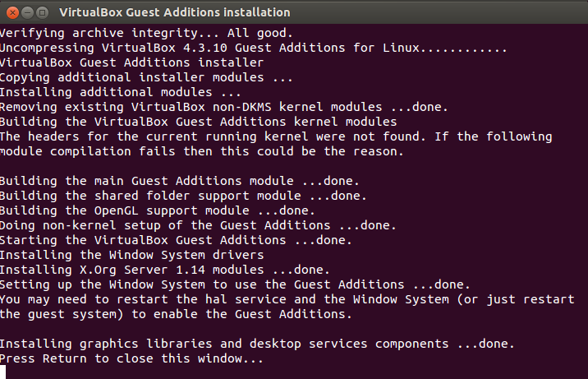Click the window title 'VirtualBox Guest Additions installation'

175,12
